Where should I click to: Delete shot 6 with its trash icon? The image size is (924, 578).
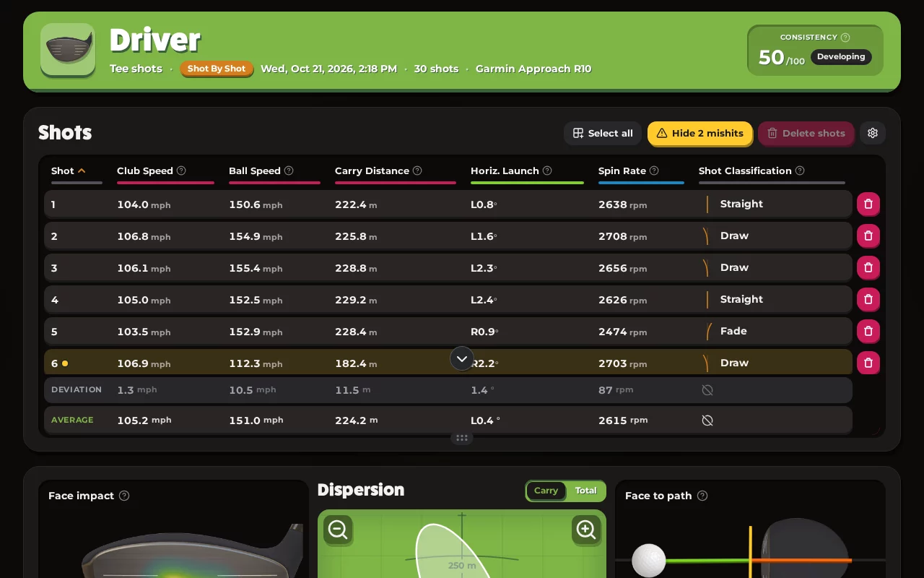(868, 363)
